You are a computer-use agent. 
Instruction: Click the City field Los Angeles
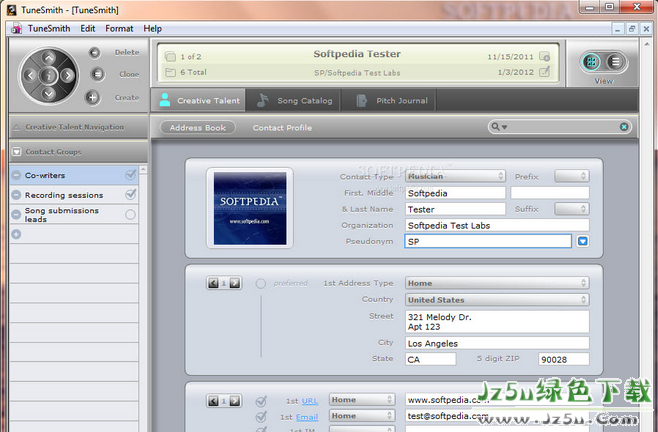[497, 343]
